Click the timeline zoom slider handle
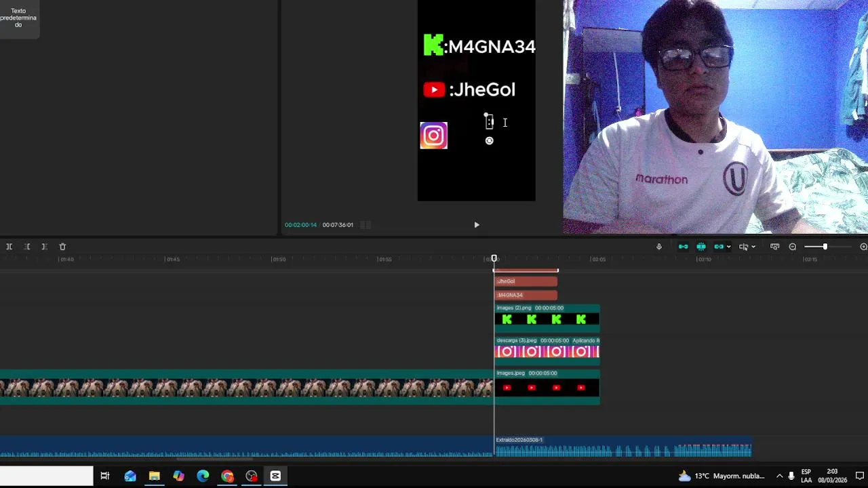This screenshot has height=488, width=868. click(825, 247)
